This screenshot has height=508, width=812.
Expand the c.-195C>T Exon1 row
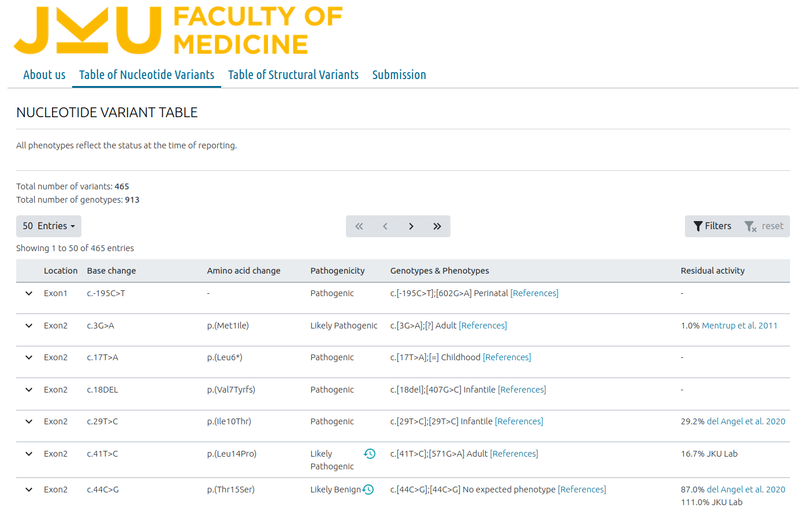(x=29, y=293)
